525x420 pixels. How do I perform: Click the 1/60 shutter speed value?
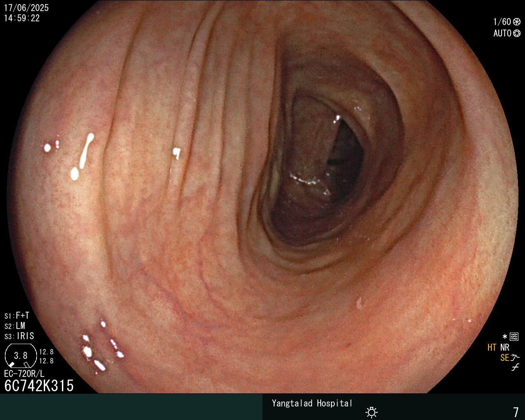[x=502, y=22]
